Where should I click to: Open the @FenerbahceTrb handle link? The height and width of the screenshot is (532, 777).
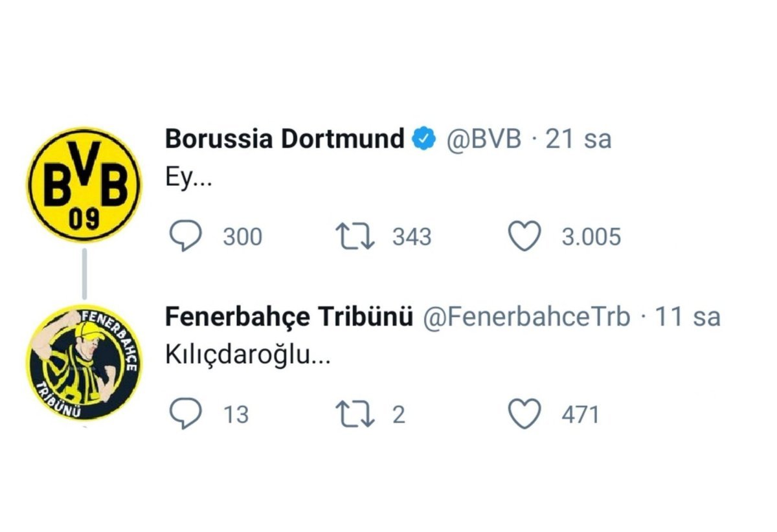click(526, 317)
